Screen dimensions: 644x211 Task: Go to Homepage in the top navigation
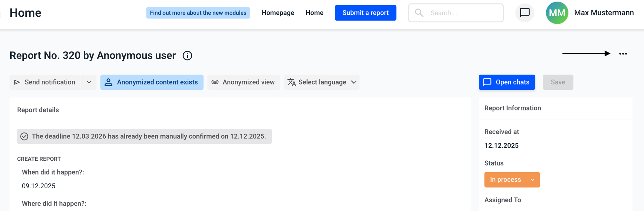[x=278, y=13]
